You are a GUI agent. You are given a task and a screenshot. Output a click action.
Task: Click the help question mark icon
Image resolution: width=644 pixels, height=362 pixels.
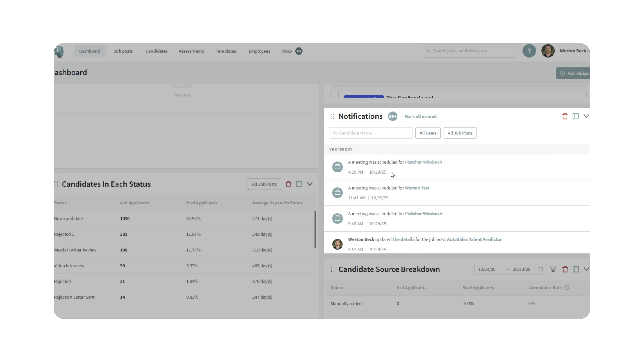pos(529,51)
